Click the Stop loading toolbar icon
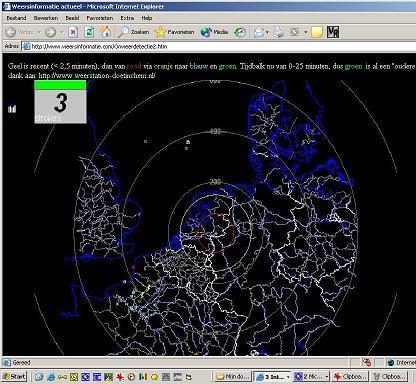 [73, 32]
